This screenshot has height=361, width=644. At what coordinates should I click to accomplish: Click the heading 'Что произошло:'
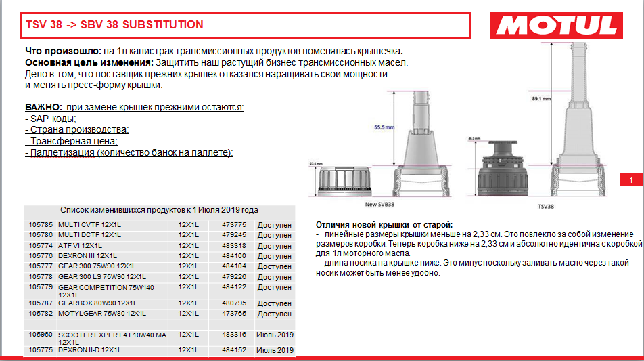point(64,51)
